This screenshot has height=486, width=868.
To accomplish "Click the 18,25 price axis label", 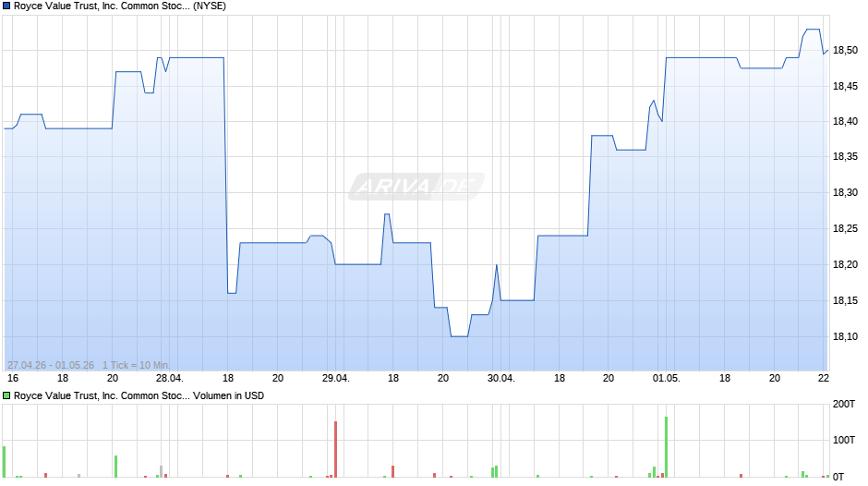I will pos(845,229).
